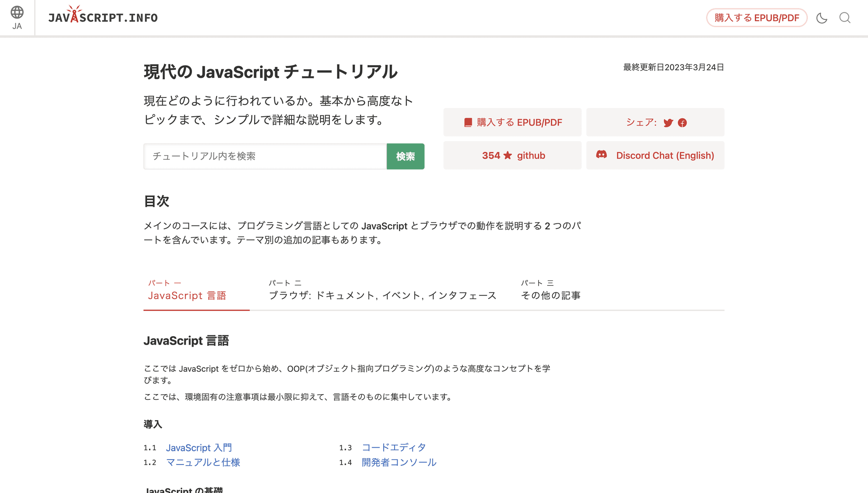The width and height of the screenshot is (868, 493).
Task: Click the 導入 subsection heading
Action: [153, 424]
